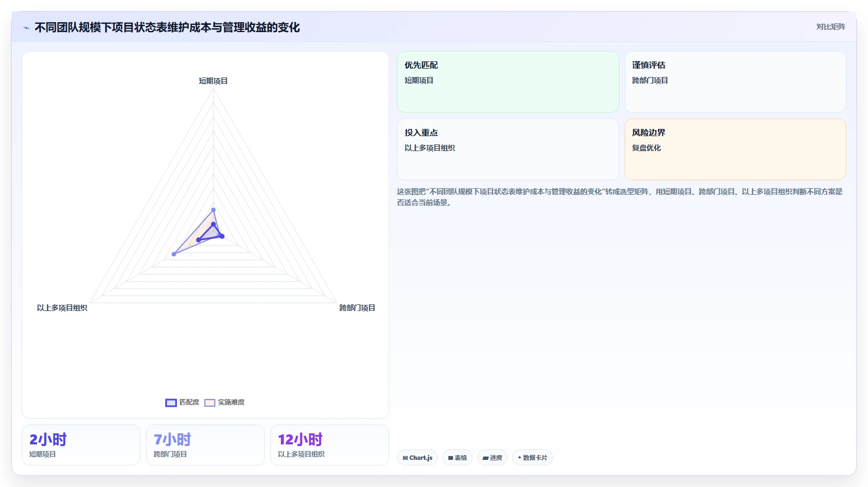Click the 对比矩阵 label in the header
The image size is (868, 487).
830,27
